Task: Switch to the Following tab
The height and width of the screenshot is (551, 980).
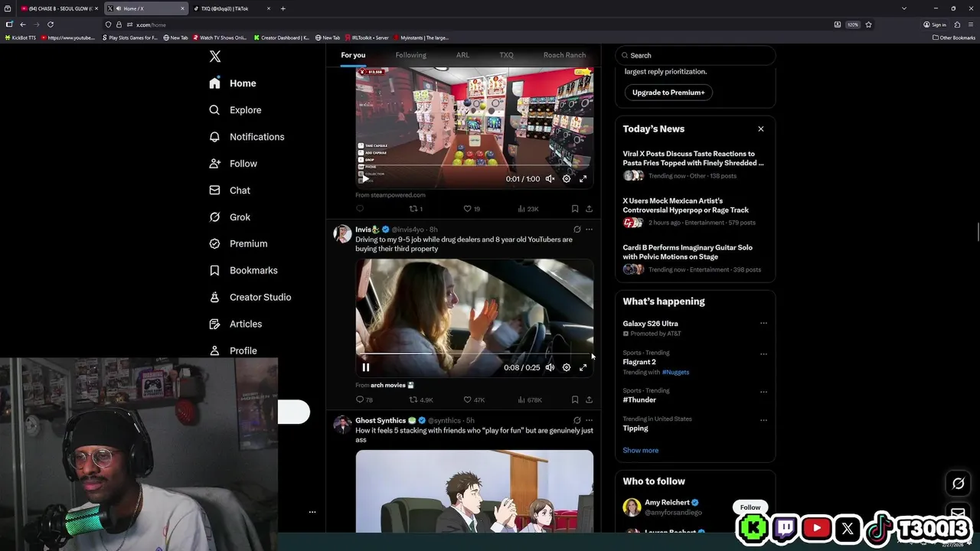Action: point(410,55)
